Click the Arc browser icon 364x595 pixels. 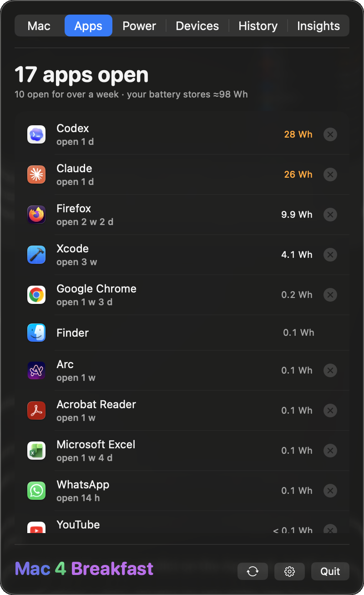tap(36, 370)
